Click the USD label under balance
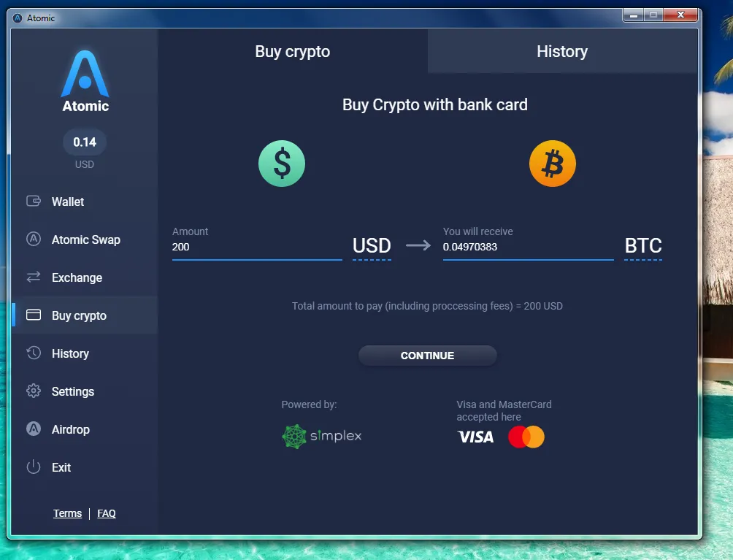Viewport: 733px width, 560px height. pyautogui.click(x=85, y=164)
